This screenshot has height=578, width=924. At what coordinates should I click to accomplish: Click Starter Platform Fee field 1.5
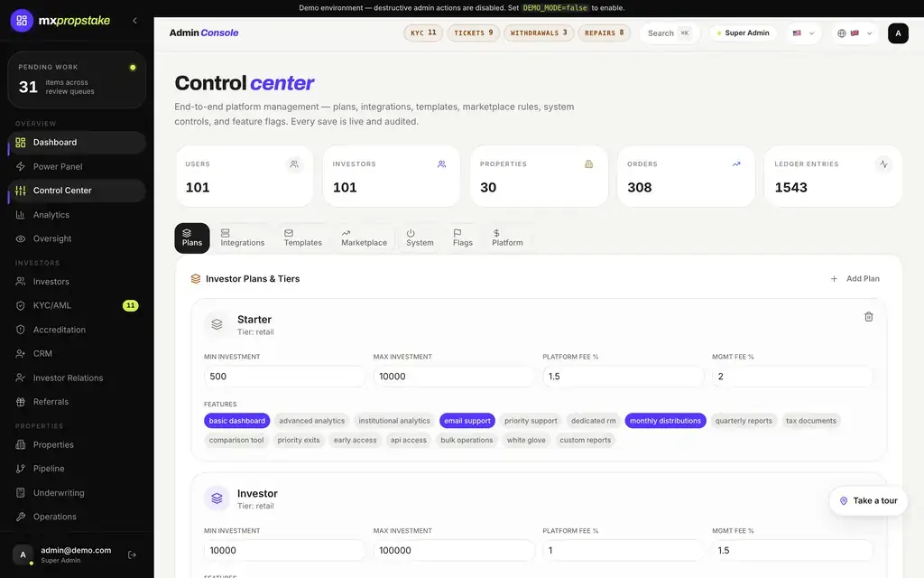pyautogui.click(x=623, y=377)
